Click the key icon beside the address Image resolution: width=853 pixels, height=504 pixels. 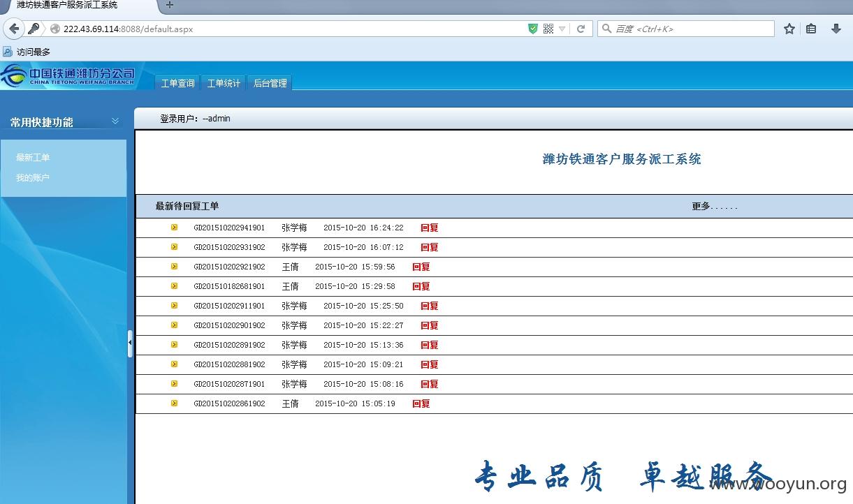coord(34,29)
